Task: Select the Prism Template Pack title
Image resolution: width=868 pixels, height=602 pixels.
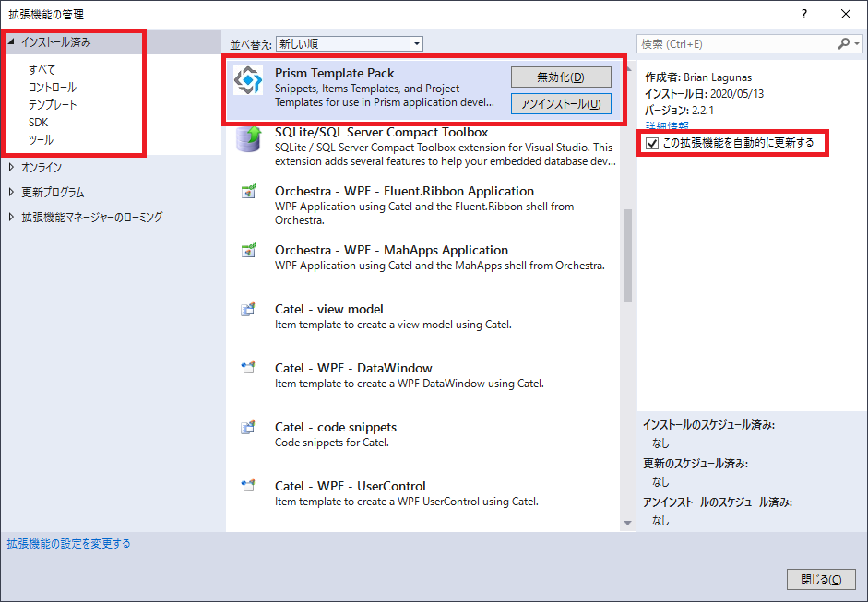Action: click(334, 73)
